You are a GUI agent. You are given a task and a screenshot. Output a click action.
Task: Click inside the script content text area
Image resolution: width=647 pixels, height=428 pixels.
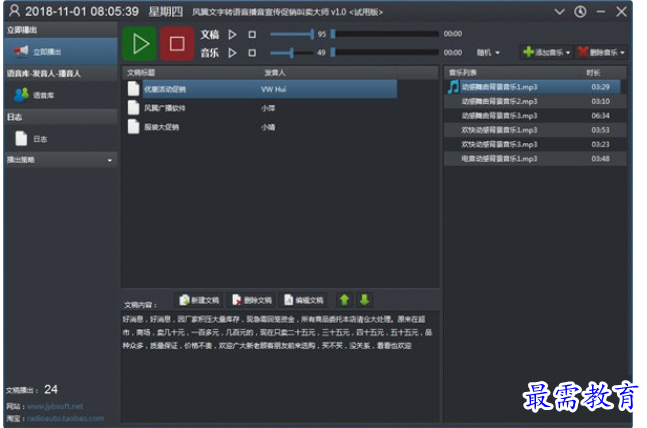point(280,367)
